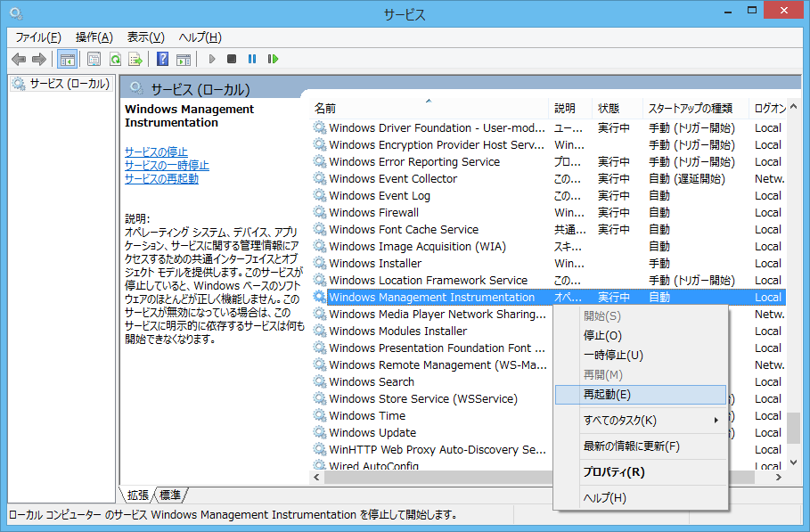This screenshot has height=532, width=810.
Task: Click the Export List toolbar icon
Action: pos(135,60)
